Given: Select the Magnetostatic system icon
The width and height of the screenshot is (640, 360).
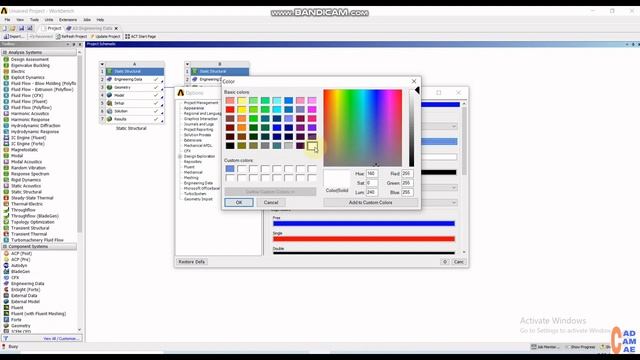Looking at the screenshot, I should 6,150.
